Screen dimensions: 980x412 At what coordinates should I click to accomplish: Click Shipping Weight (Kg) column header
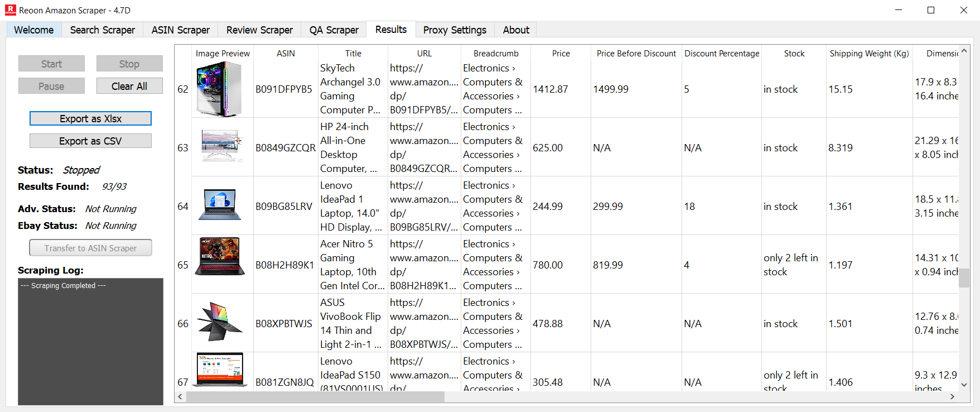pos(869,54)
